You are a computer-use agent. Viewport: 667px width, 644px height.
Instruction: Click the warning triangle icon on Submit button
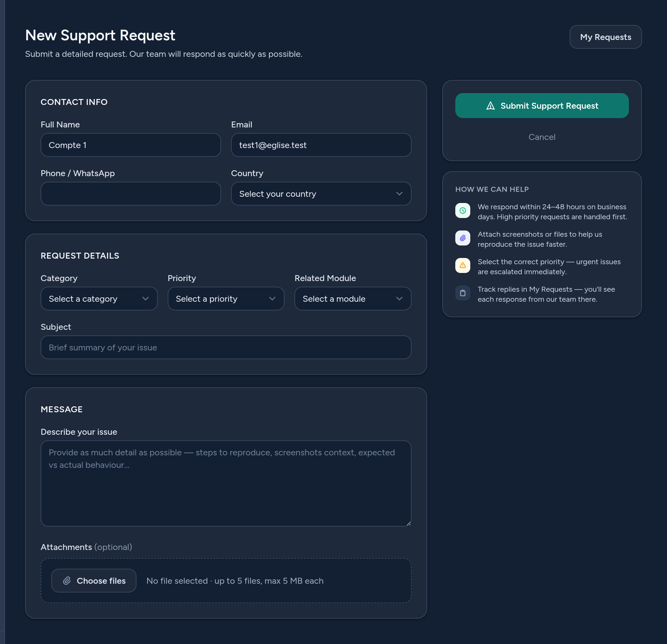click(490, 106)
